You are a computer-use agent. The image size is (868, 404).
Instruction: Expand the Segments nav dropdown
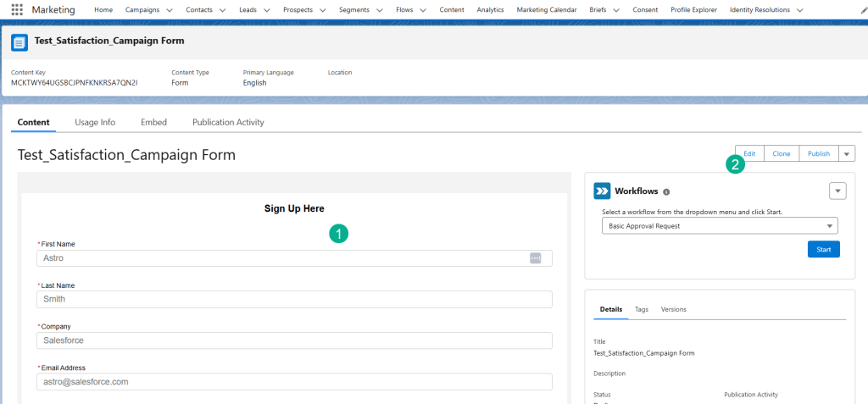pyautogui.click(x=384, y=10)
